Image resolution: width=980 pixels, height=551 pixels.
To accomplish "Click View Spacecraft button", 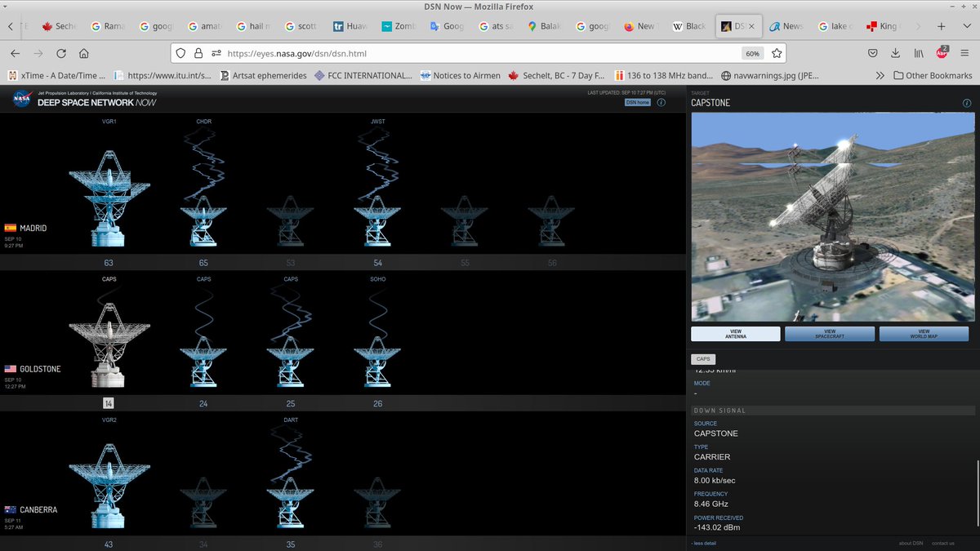I will 830,334.
